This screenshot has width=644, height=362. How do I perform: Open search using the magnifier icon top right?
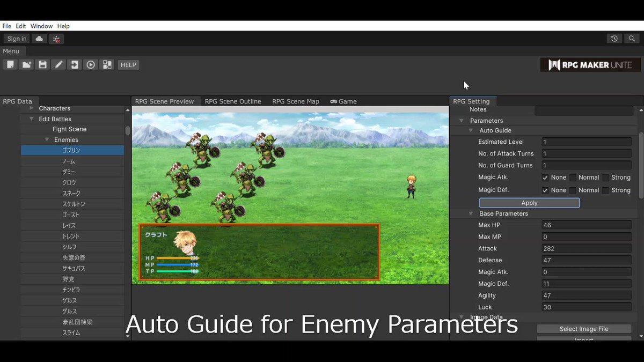tap(632, 38)
